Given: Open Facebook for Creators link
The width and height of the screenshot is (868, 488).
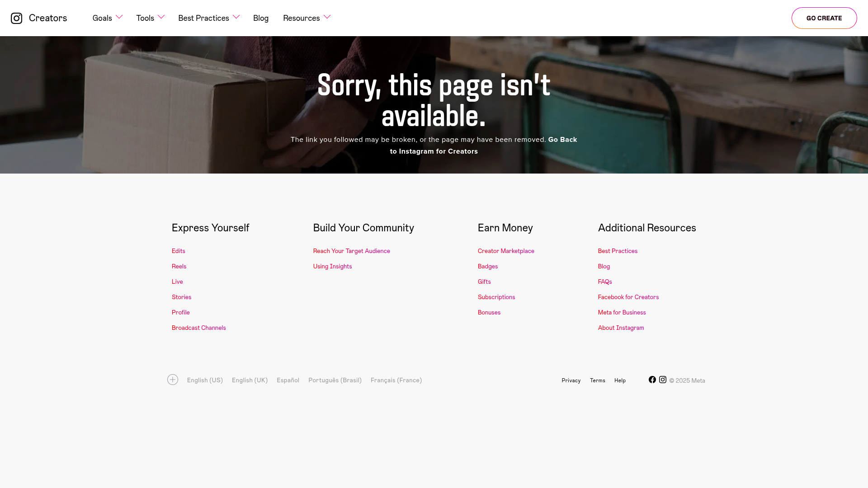Looking at the screenshot, I should (628, 297).
